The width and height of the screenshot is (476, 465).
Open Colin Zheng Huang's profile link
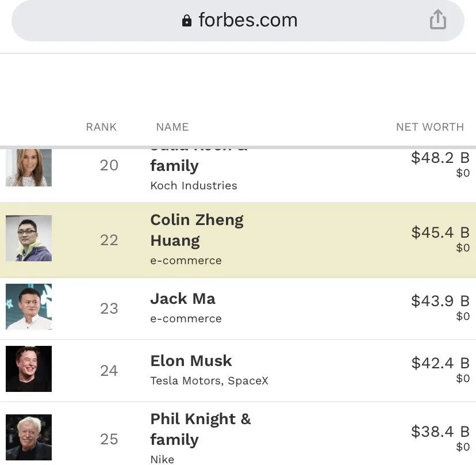(x=197, y=230)
